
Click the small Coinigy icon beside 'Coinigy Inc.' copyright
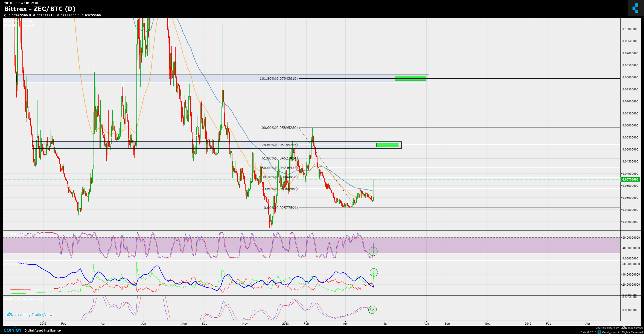(x=599, y=332)
